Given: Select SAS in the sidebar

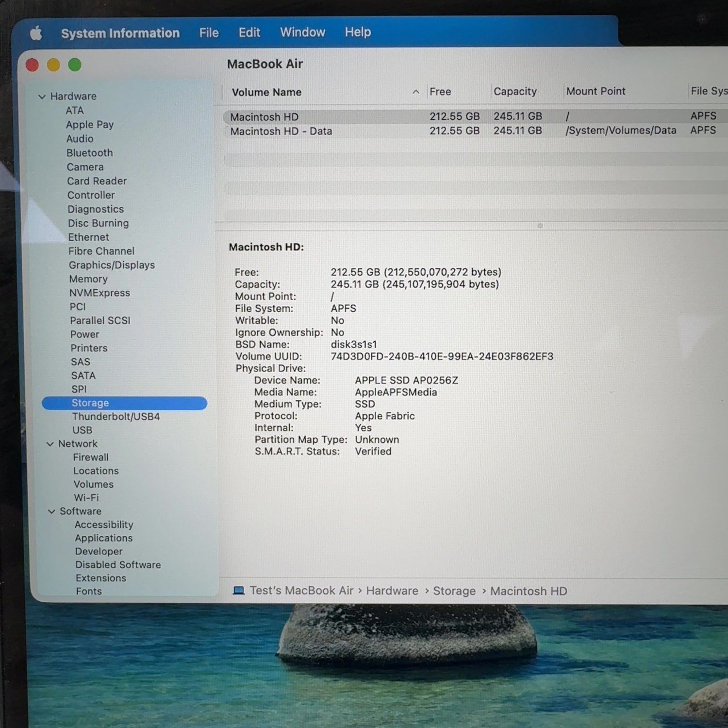Looking at the screenshot, I should [x=81, y=362].
